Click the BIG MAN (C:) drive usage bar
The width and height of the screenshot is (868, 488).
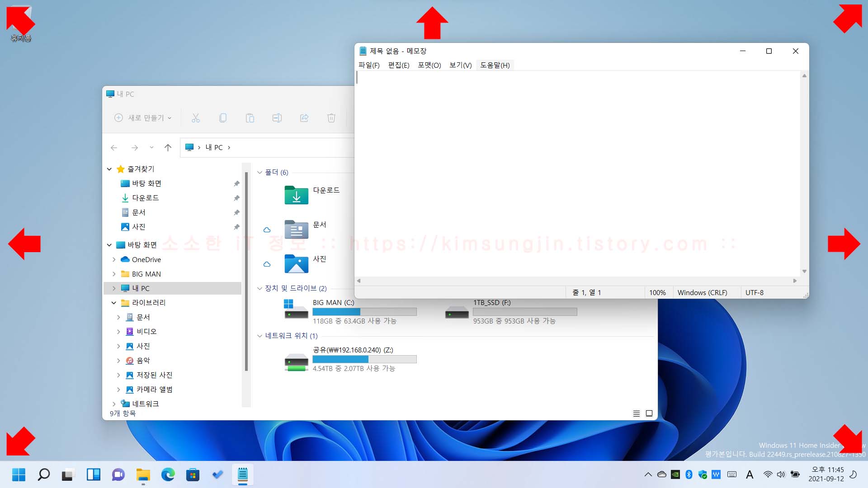coord(364,312)
